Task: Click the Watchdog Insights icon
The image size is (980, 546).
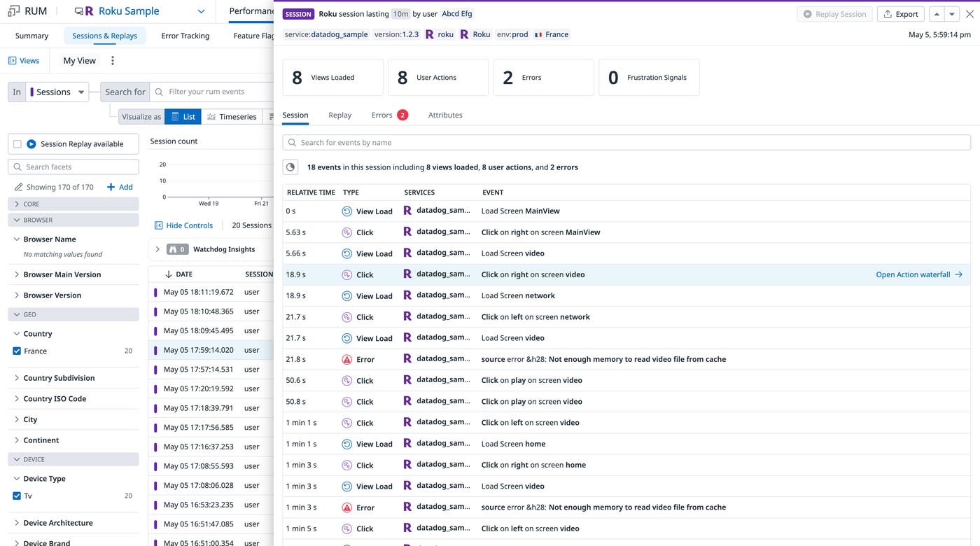Action: [173, 248]
